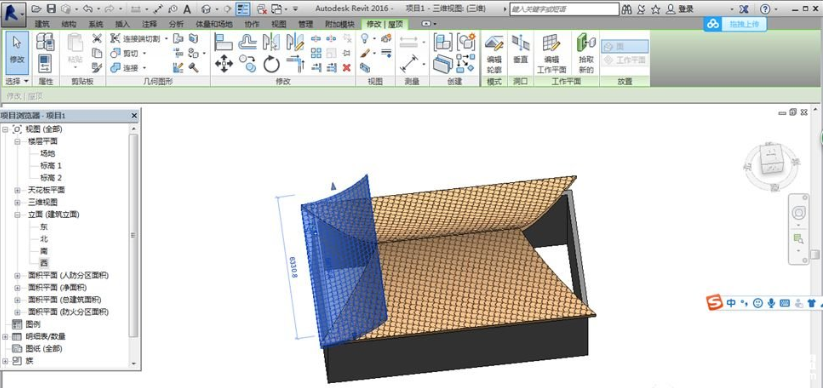824x388 pixels.
Task: Select the Array tool
Action: point(316,53)
